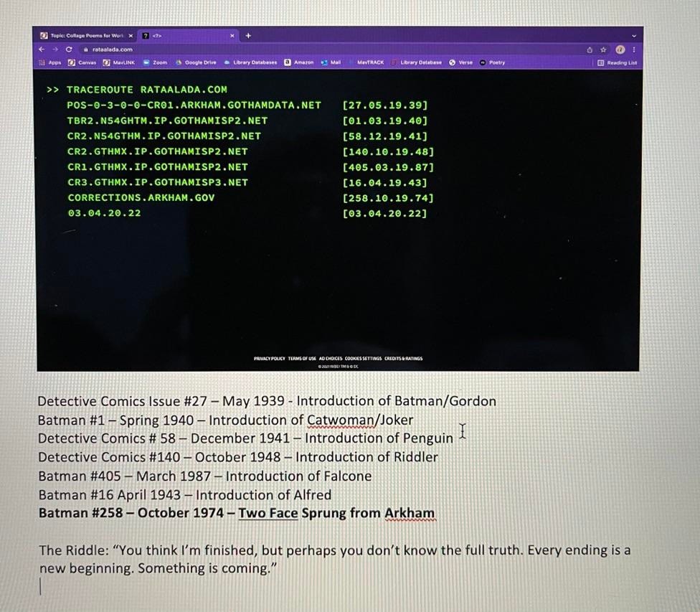Open the Google Drive bookmark

tap(196, 62)
